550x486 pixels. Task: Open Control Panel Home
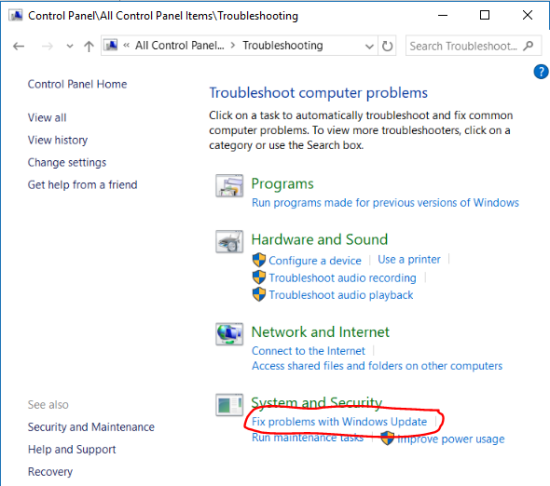coord(77,84)
